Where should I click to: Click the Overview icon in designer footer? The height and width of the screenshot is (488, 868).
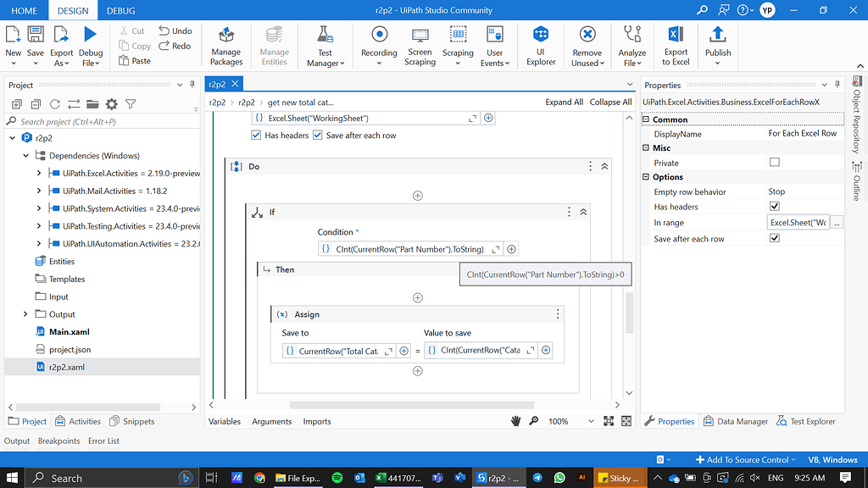click(x=626, y=422)
